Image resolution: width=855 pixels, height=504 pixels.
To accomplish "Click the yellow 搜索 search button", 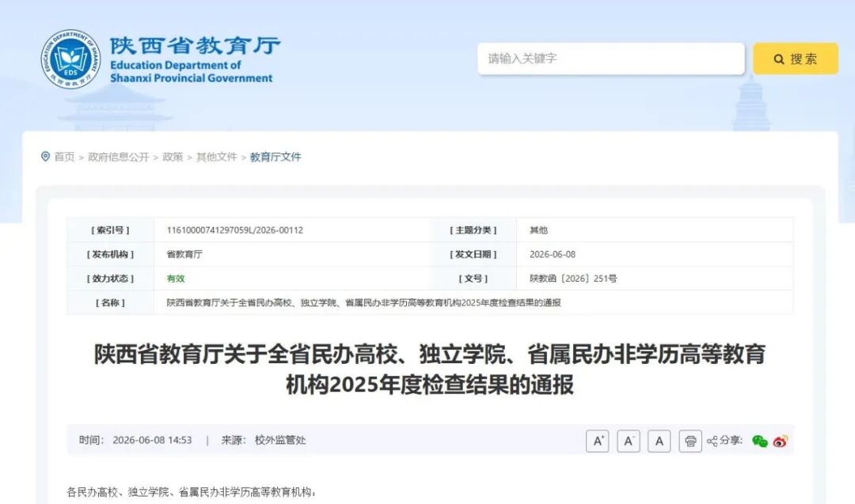I will [796, 59].
